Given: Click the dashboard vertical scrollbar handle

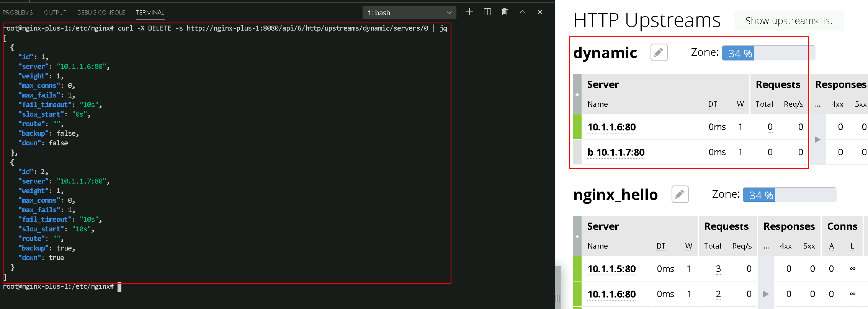Looking at the screenshot, I should point(558,288).
